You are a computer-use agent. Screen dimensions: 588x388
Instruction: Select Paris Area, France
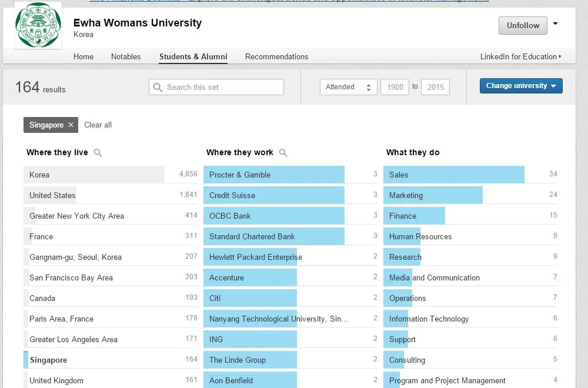[x=111, y=319]
